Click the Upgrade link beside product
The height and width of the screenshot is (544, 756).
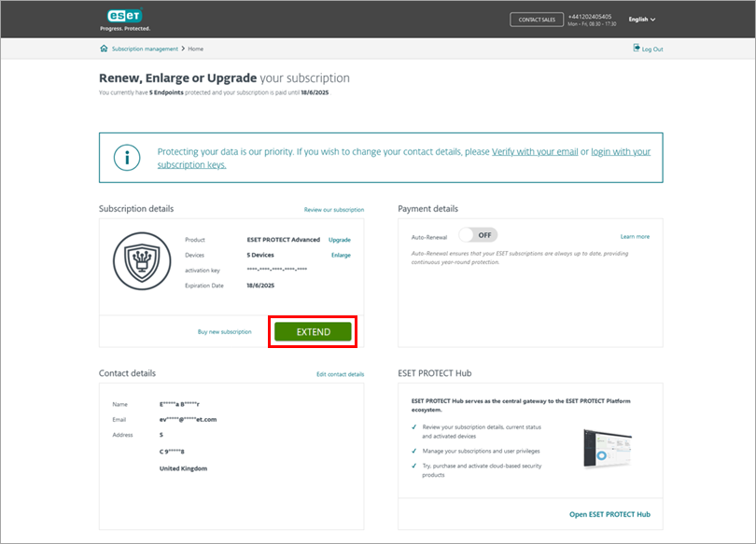(x=339, y=240)
